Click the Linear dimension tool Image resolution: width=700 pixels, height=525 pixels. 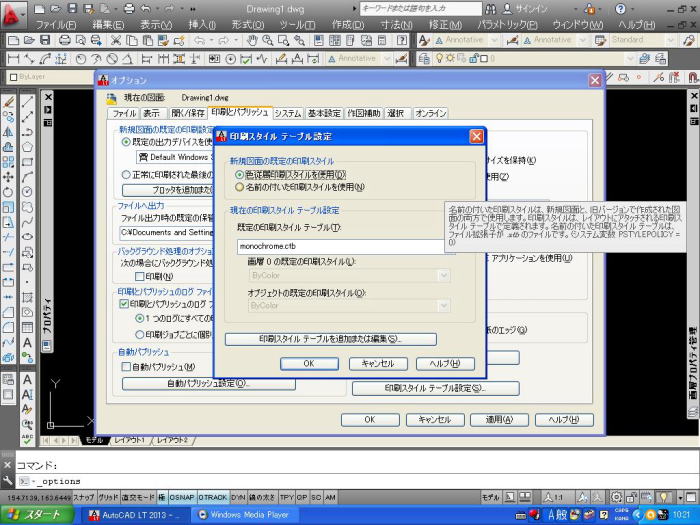tap(13, 58)
